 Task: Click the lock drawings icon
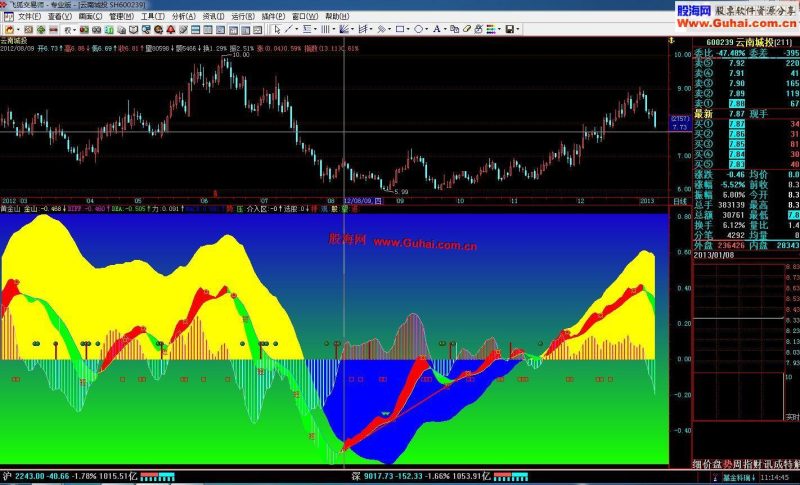click(x=479, y=30)
